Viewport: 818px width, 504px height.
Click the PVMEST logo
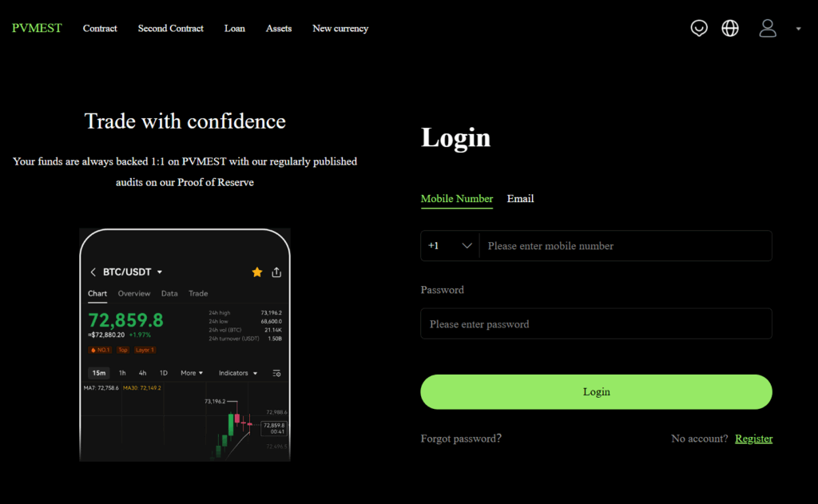(x=37, y=28)
